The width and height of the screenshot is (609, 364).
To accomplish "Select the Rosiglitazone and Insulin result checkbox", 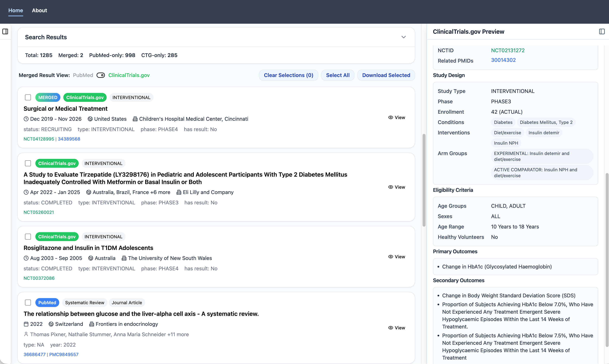I will click(x=28, y=237).
